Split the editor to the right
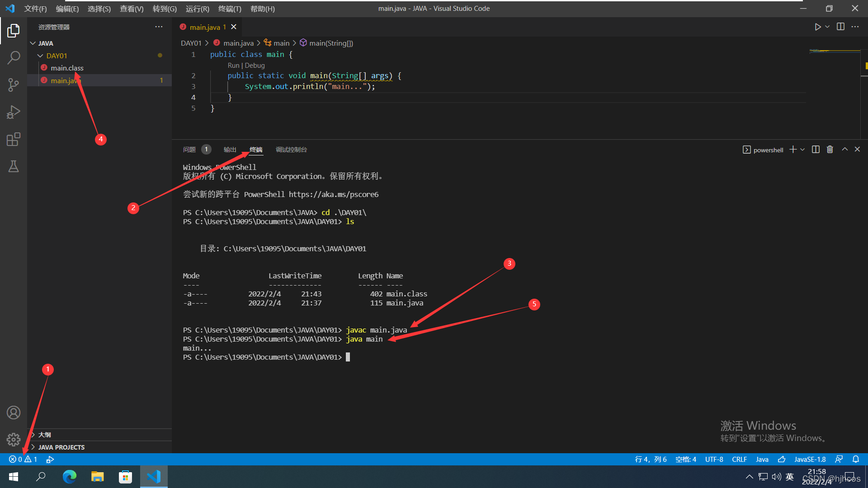Viewport: 868px width, 488px height. 840,27
